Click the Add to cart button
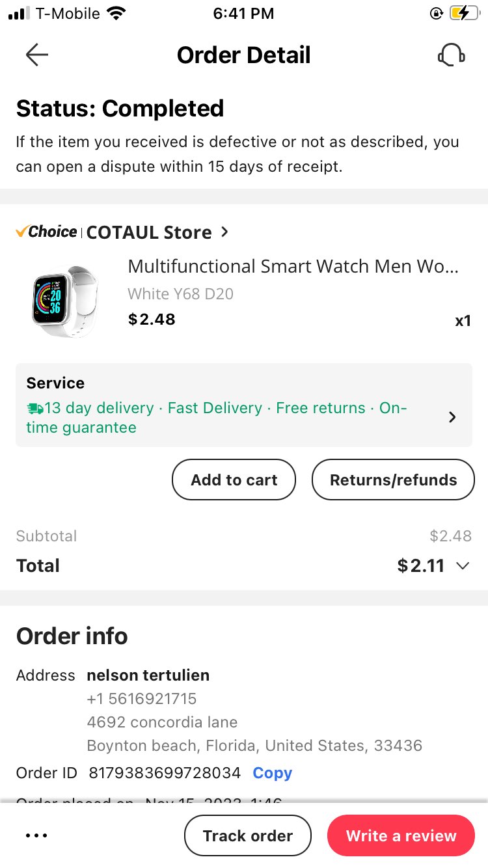 [x=234, y=480]
